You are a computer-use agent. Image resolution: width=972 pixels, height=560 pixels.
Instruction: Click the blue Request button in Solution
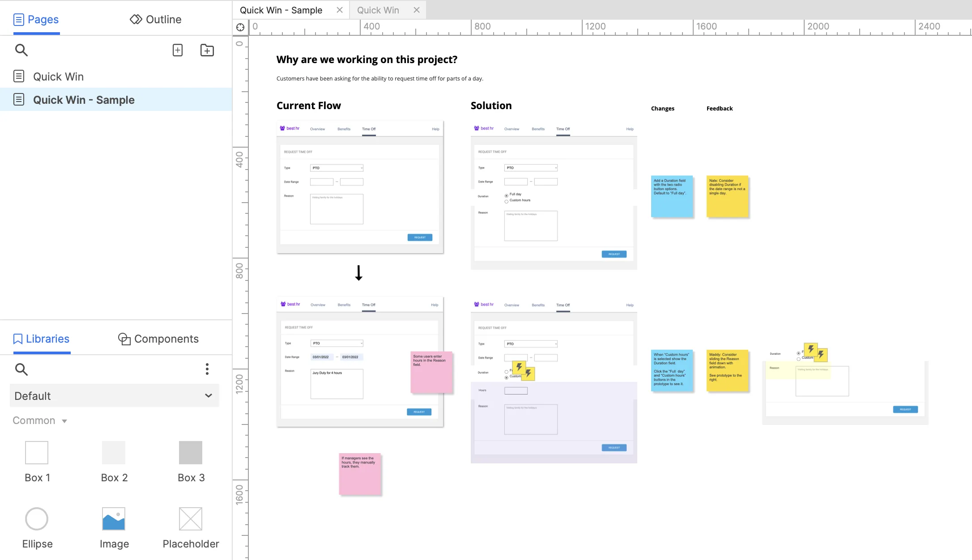pyautogui.click(x=614, y=254)
